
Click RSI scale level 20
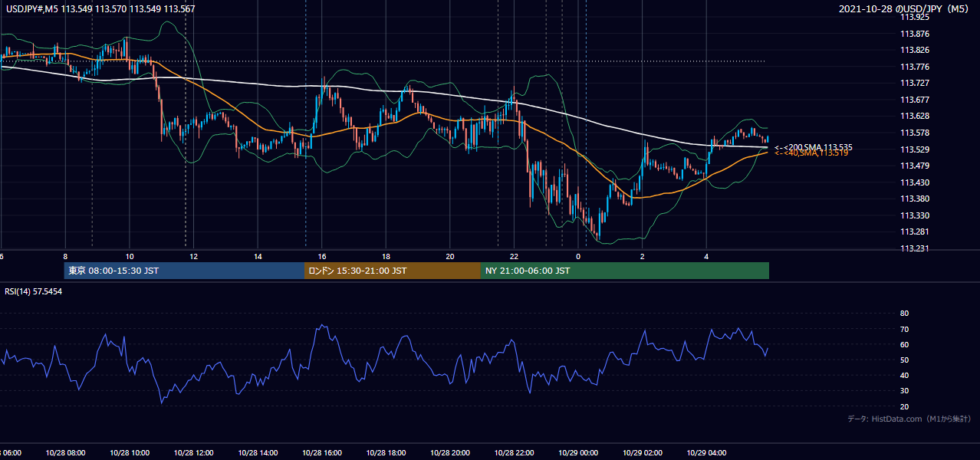pos(904,406)
